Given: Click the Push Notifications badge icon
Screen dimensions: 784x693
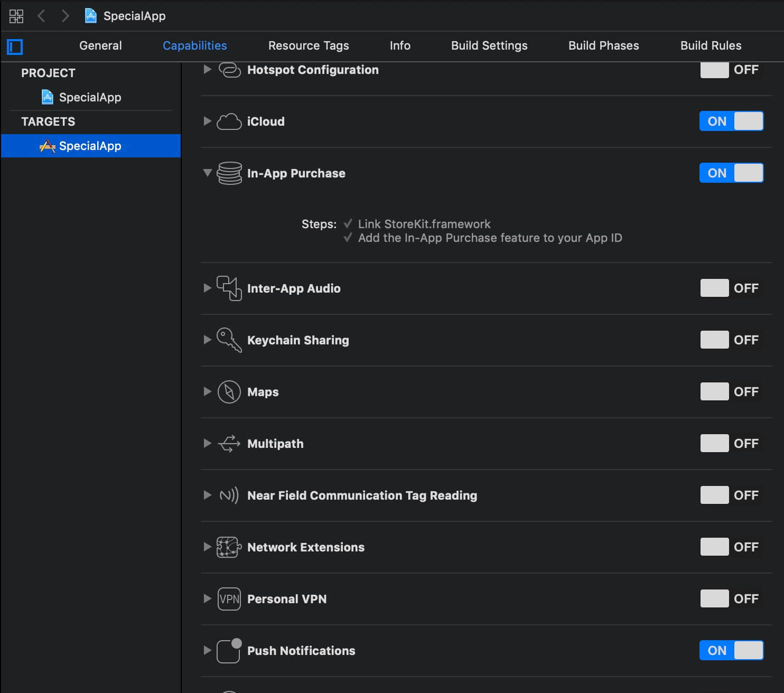Looking at the screenshot, I should (x=229, y=651).
